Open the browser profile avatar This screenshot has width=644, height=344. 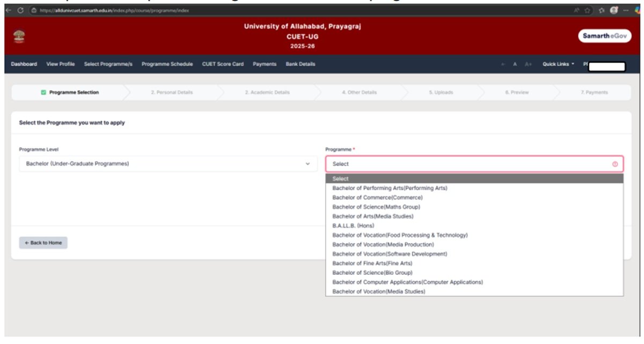coord(614,11)
